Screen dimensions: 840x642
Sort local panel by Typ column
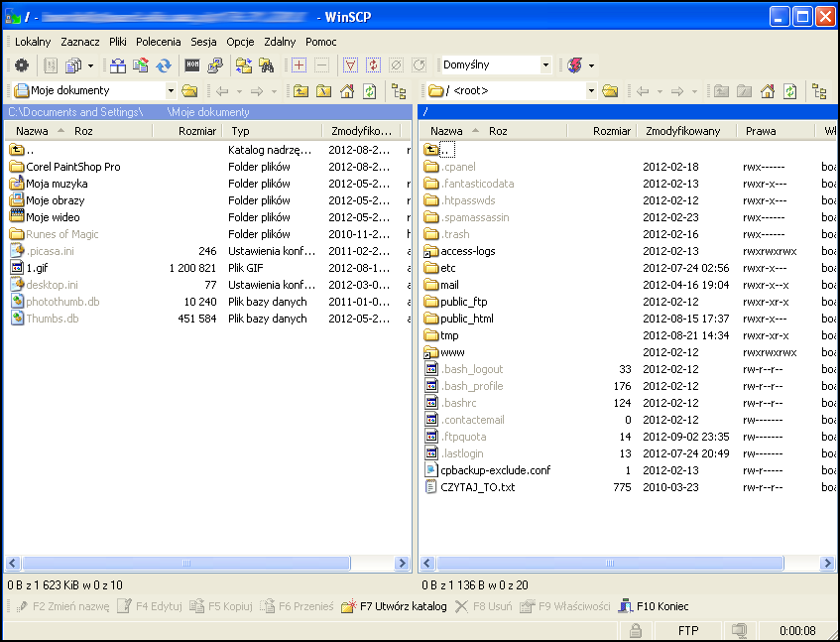pos(272,131)
